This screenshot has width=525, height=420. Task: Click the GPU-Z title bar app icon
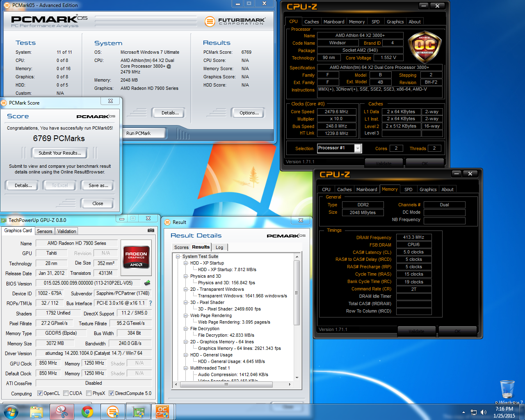click(x=4, y=220)
